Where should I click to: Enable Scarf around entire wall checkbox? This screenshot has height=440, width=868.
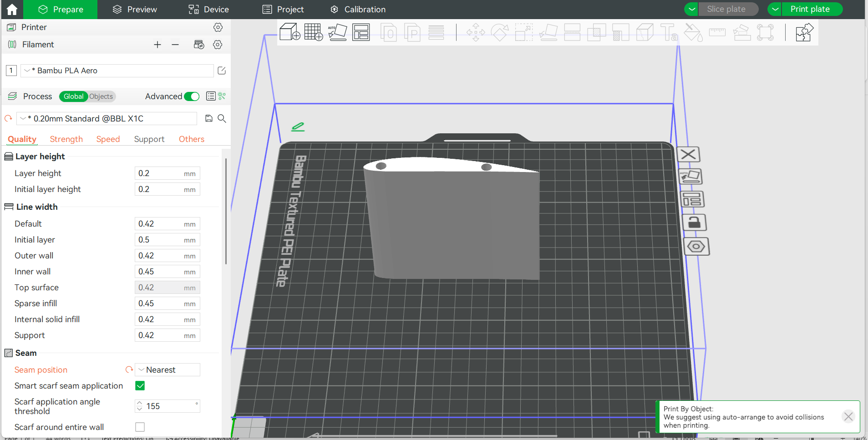pos(140,427)
